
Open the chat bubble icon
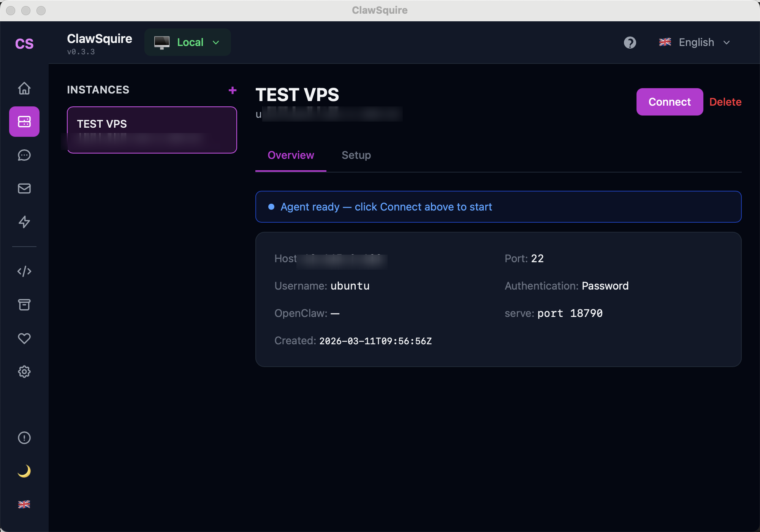click(x=24, y=155)
